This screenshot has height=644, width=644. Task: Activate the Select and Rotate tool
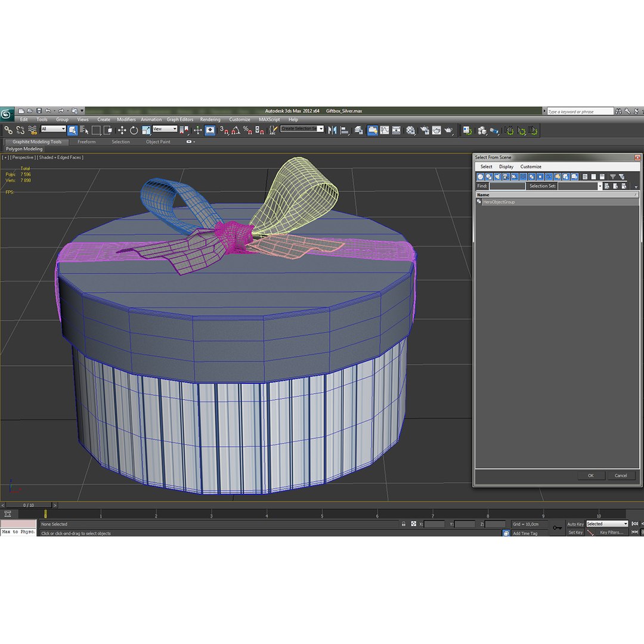click(134, 130)
